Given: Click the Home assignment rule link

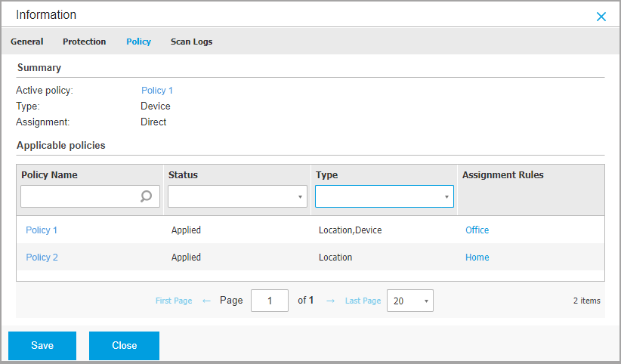Looking at the screenshot, I should 477,258.
